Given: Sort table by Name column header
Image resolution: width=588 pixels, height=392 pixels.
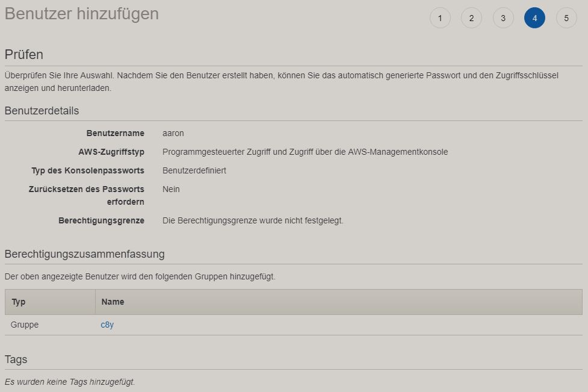Looking at the screenshot, I should [x=113, y=302].
